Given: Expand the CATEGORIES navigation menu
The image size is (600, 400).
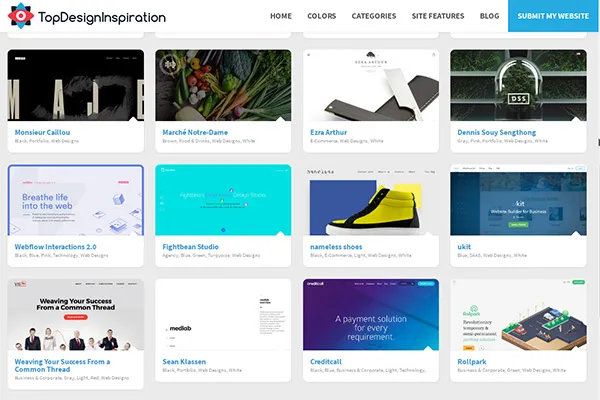Looking at the screenshot, I should point(374,16).
